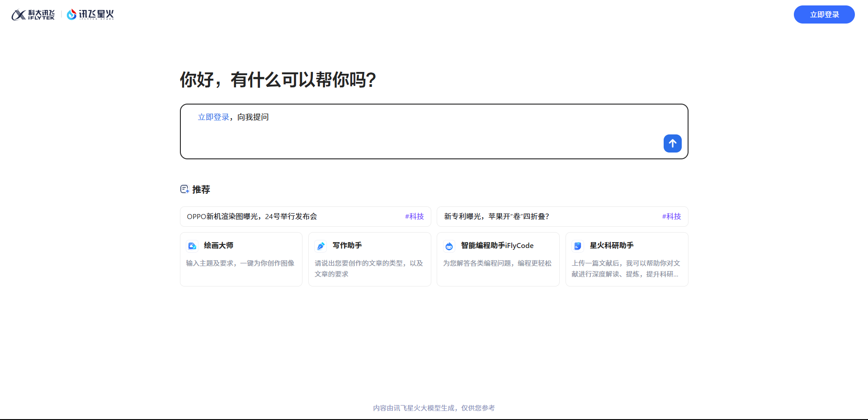Click #科技 tag on OPPO news
This screenshot has height=420, width=868.
click(414, 216)
